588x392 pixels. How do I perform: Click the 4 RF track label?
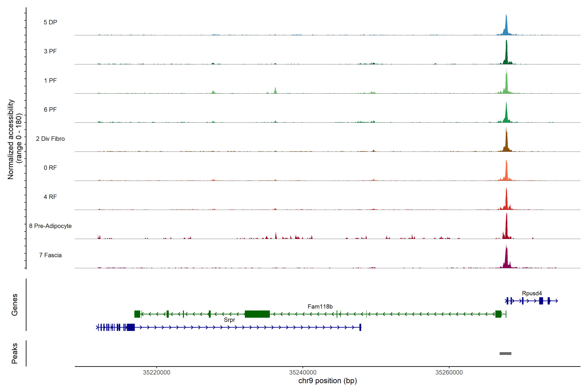click(x=50, y=197)
